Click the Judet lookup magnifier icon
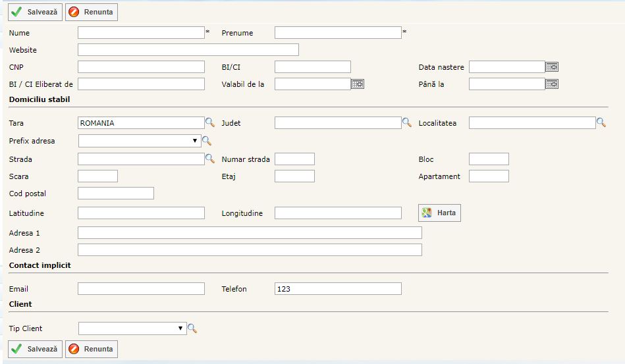 coord(407,122)
